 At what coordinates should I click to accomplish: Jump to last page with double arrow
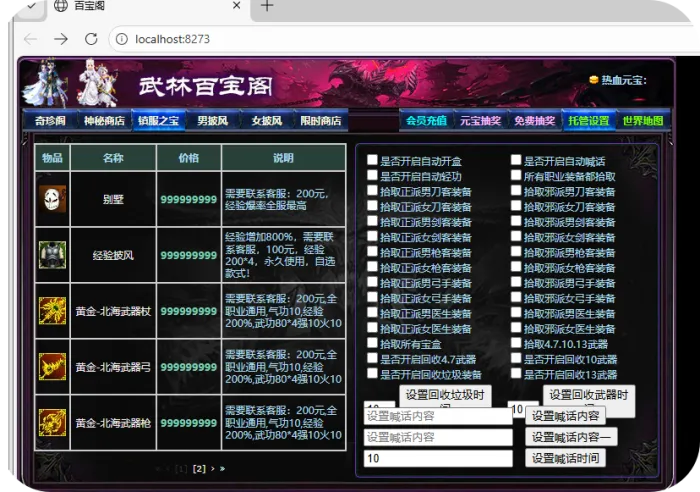(222, 468)
